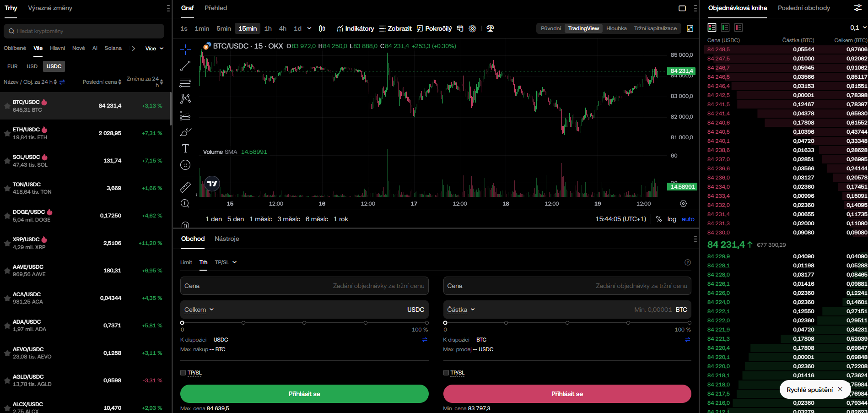The width and height of the screenshot is (868, 413).
Task: Open the Celkem unit dropdown
Action: [199, 310]
